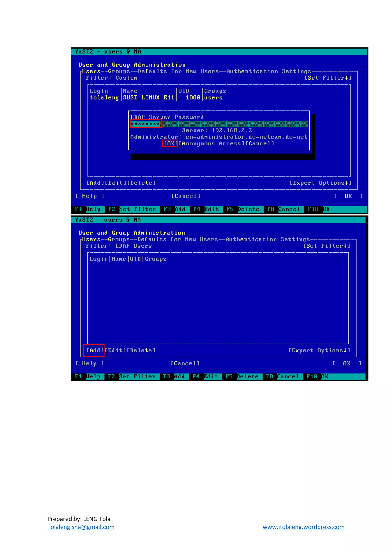Viewport: 392px width, 554px height.
Task: Switch to Groups tab in top window
Action: pos(119,71)
